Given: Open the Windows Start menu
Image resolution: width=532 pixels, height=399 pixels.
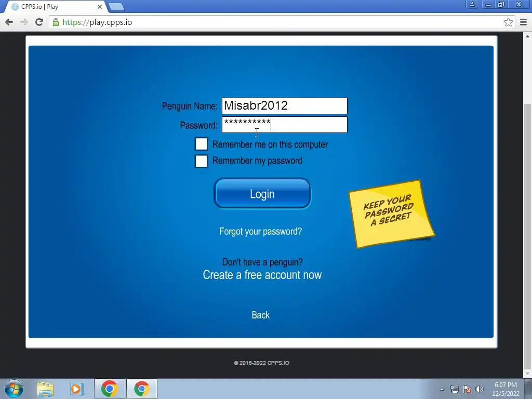Looking at the screenshot, I should click(14, 389).
